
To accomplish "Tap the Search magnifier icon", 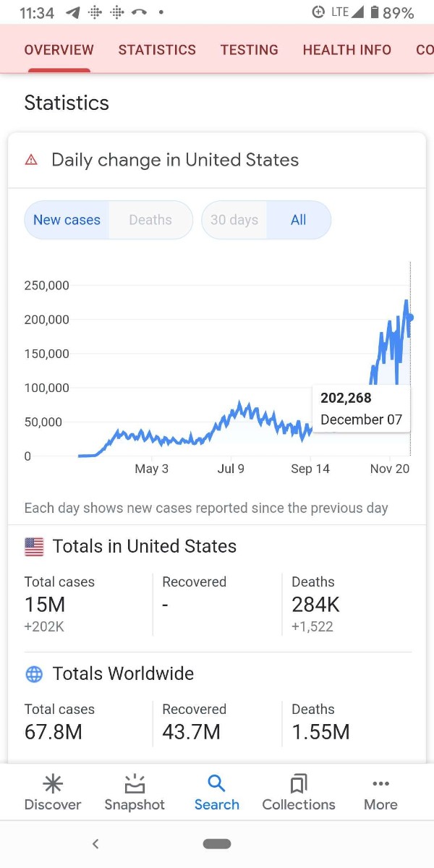I will click(x=216, y=783).
